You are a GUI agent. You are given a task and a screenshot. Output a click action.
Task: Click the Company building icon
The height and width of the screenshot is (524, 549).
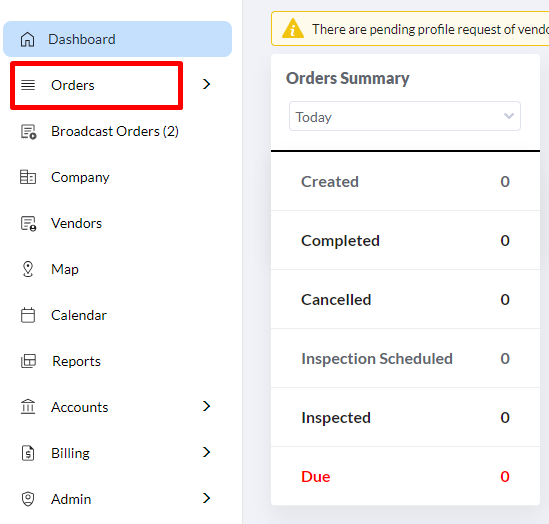coord(28,177)
